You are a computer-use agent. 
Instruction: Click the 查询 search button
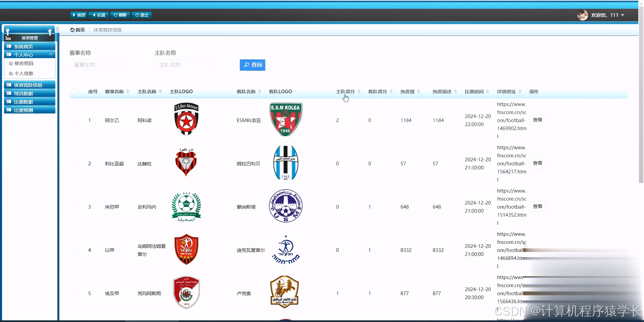pyautogui.click(x=253, y=65)
